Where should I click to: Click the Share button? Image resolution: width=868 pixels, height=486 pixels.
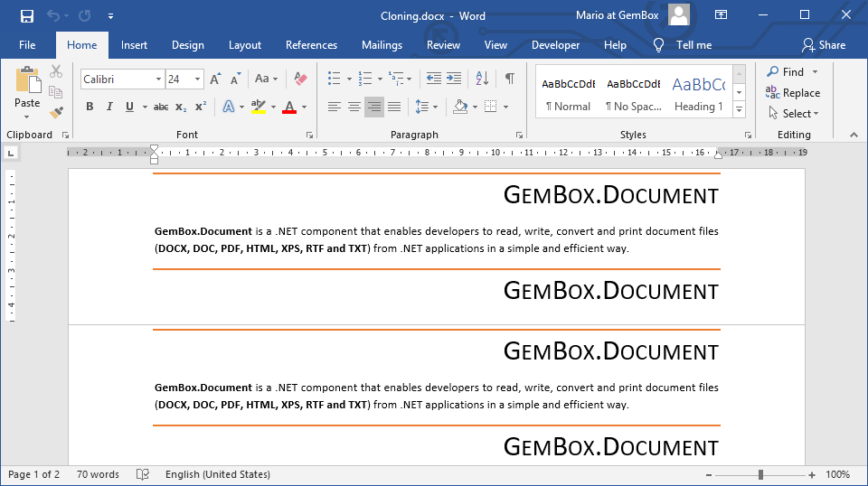click(x=824, y=45)
